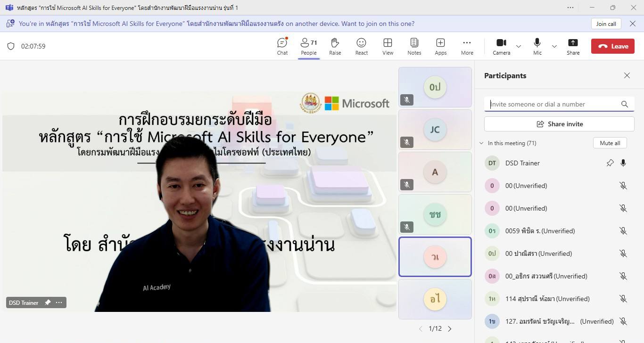The width and height of the screenshot is (644, 343).
Task: Open the React emoji menu
Action: point(361,46)
